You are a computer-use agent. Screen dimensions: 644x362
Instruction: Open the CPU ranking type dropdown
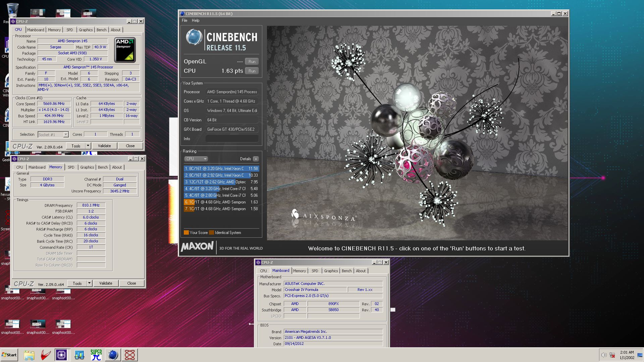pos(196,159)
